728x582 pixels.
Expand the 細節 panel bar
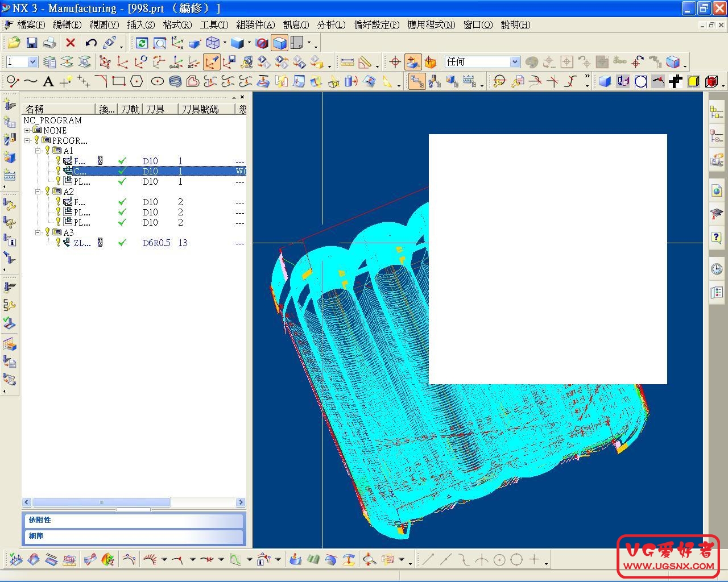134,536
